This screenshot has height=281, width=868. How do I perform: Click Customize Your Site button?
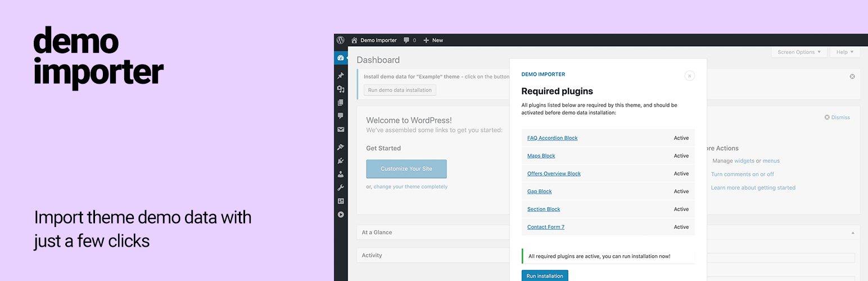[x=406, y=169]
